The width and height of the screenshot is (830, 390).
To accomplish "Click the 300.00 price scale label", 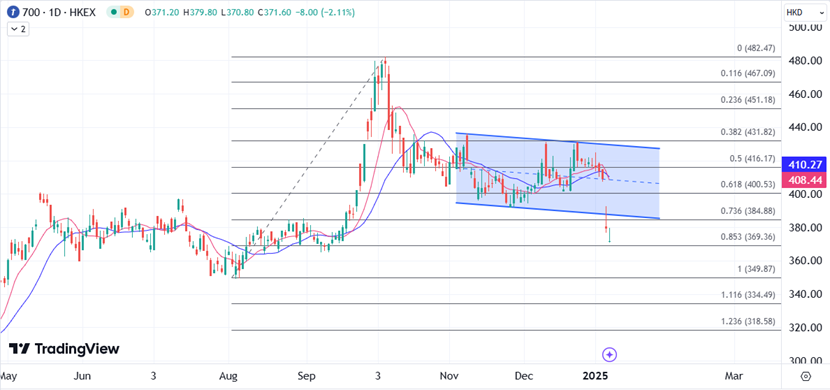I will tap(804, 361).
